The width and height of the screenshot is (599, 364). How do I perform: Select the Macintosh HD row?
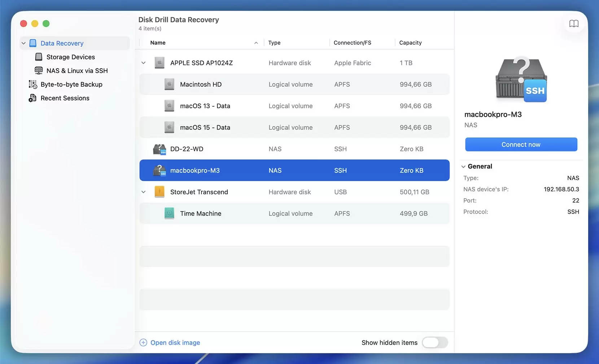[x=294, y=84]
